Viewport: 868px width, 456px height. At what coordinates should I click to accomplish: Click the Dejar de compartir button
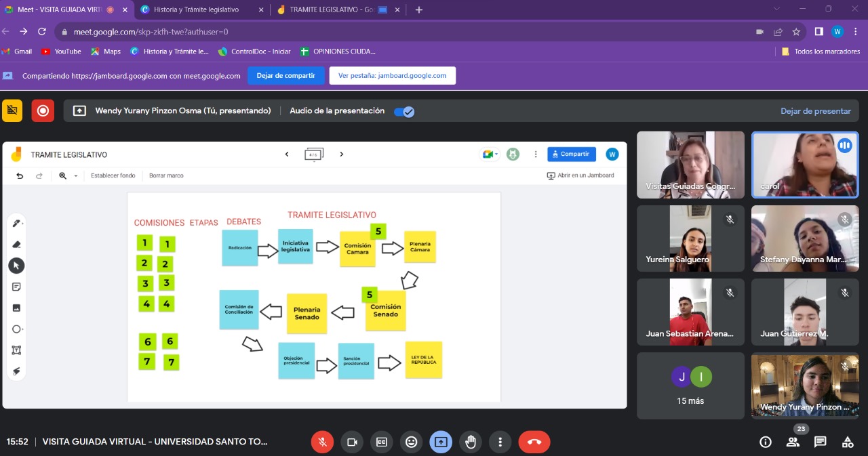285,76
